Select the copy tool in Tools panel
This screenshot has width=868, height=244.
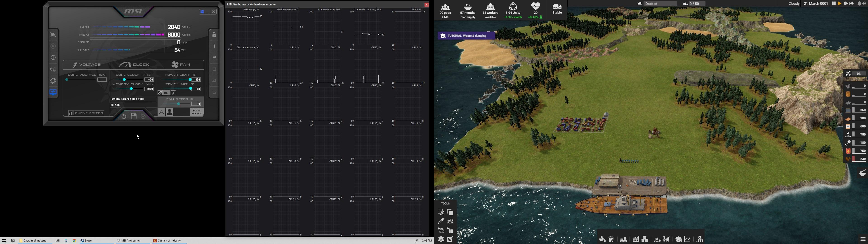(450, 212)
